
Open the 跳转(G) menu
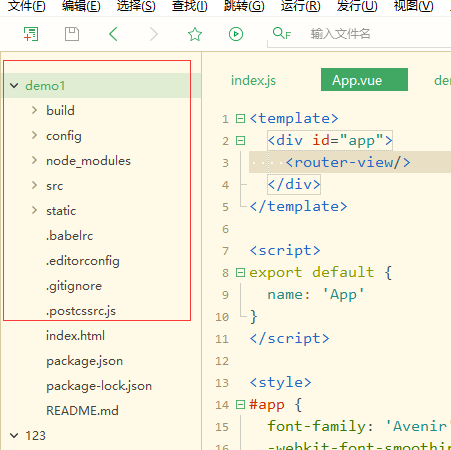244,6
